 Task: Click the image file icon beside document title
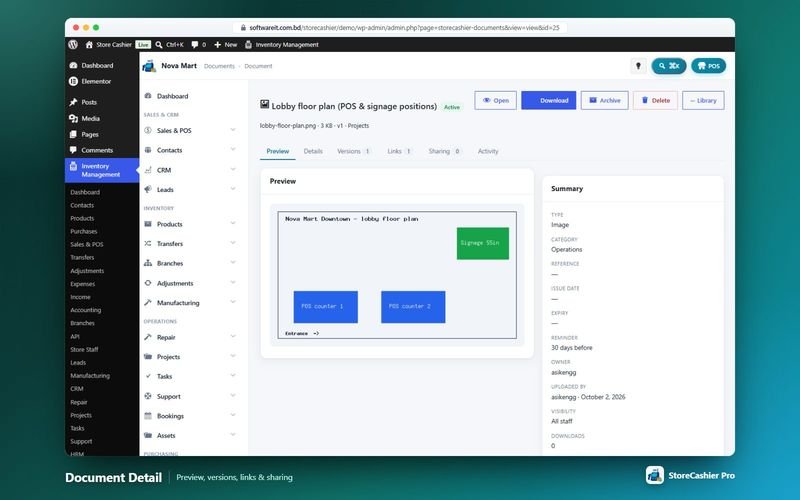pyautogui.click(x=264, y=104)
